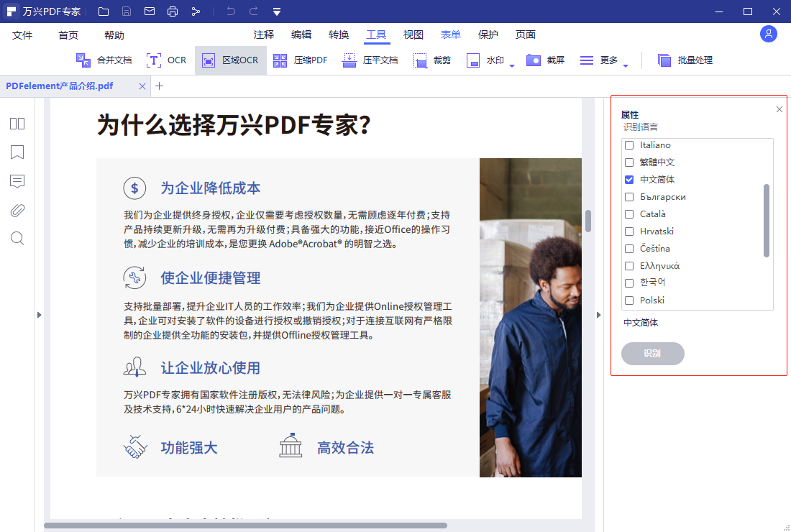
Task: Switch to the 表单 ribbon tab
Action: click(451, 34)
